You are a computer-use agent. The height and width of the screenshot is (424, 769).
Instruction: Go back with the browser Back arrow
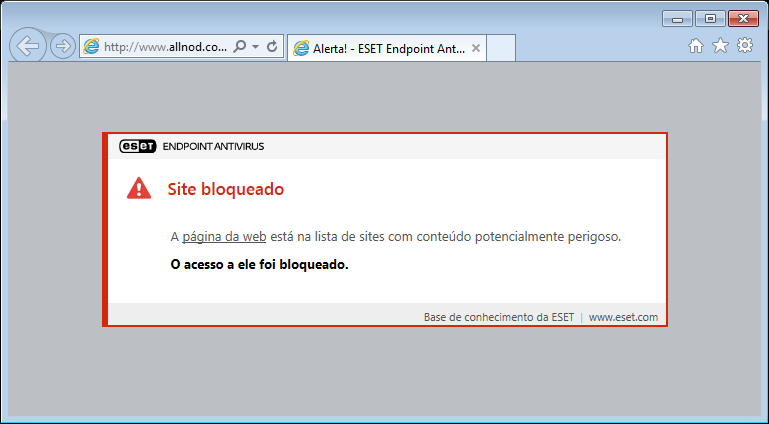[28, 46]
